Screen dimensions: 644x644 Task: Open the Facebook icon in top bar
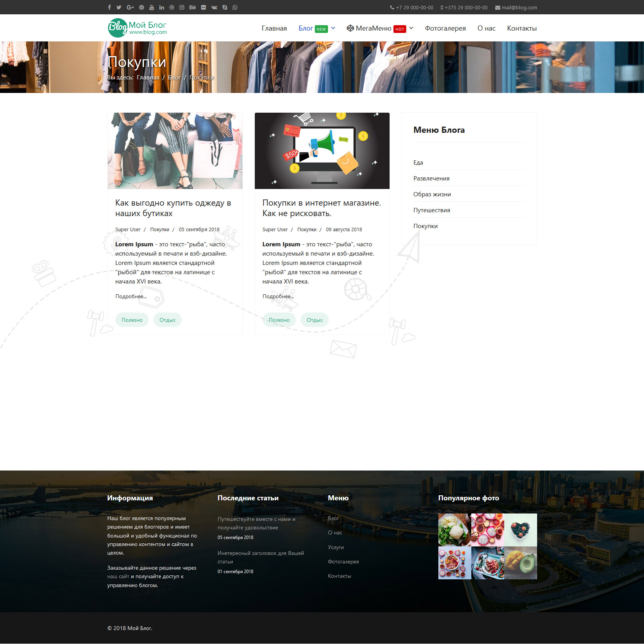tap(110, 7)
